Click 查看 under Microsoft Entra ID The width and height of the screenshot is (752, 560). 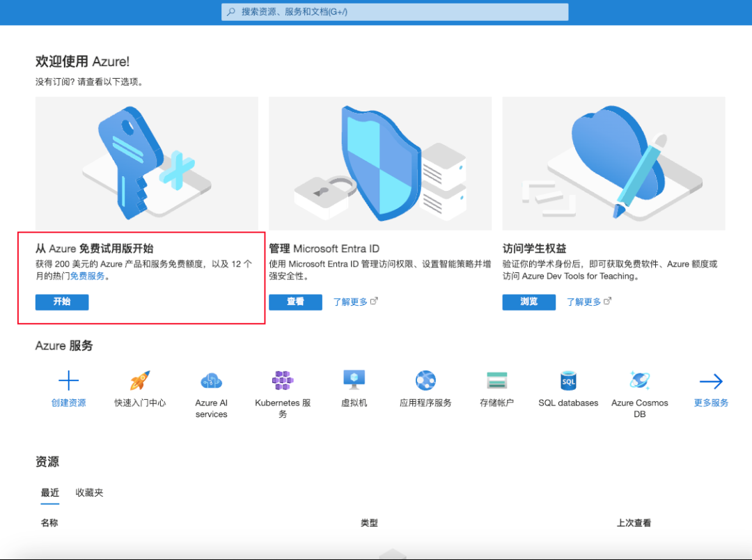[x=295, y=302]
